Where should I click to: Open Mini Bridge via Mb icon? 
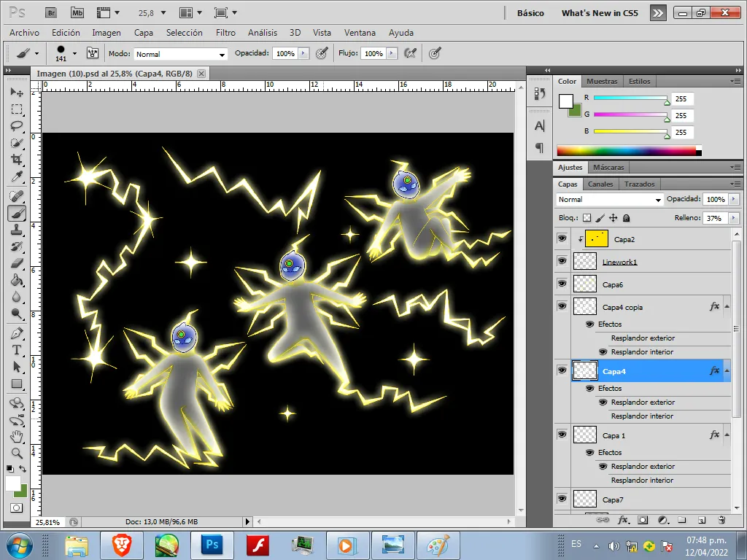pyautogui.click(x=77, y=13)
